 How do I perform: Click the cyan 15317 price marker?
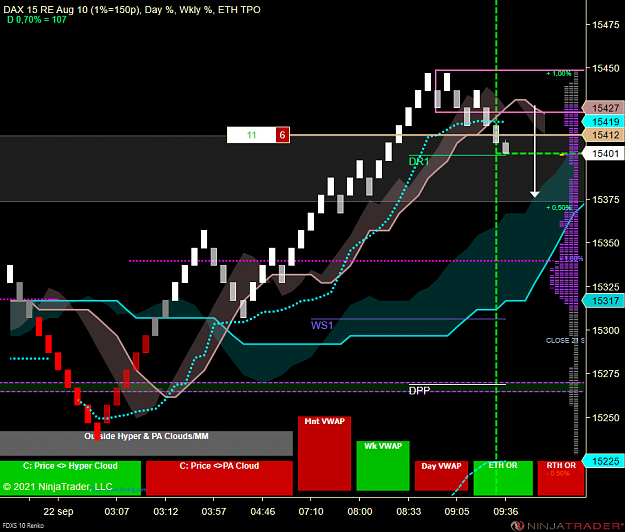click(x=603, y=301)
